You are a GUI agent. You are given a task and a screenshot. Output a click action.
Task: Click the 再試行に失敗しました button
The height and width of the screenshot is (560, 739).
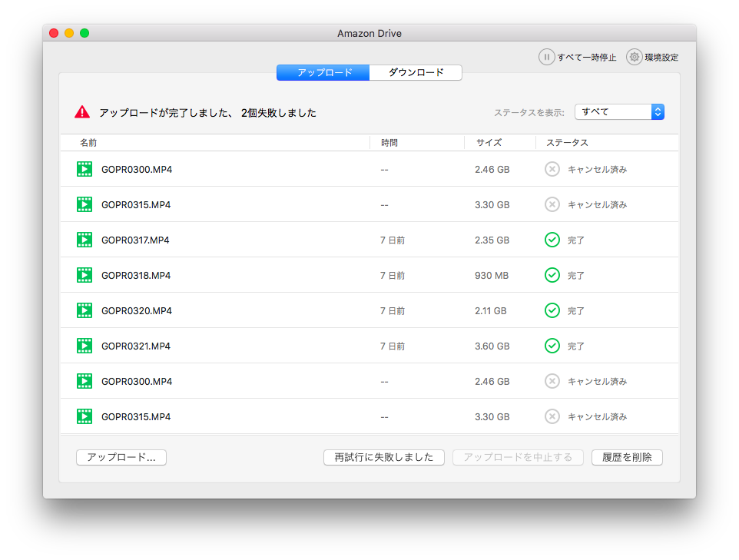383,457
